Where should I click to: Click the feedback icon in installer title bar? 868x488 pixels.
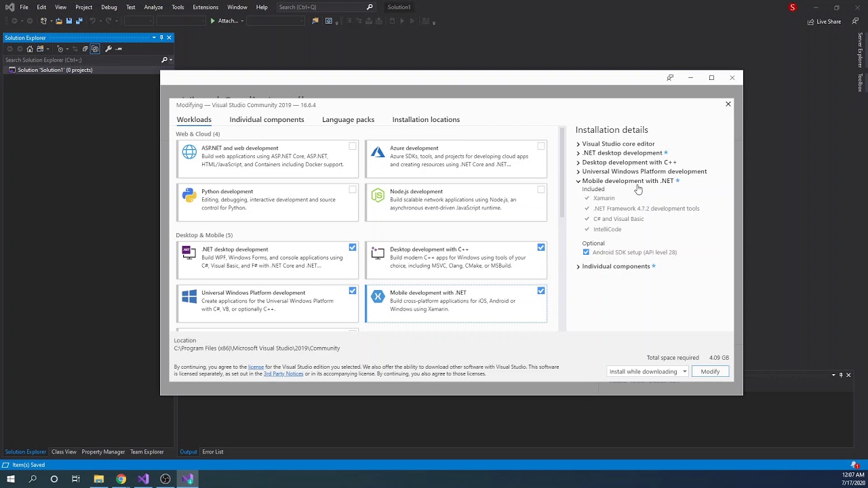coord(670,77)
